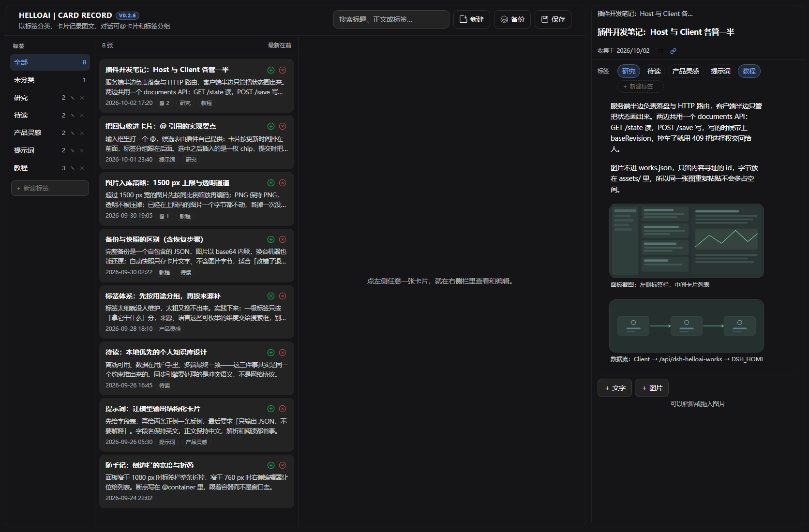Click delete x icon for 待读 tag
Image resolution: width=809 pixels, height=532 pixels.
(82, 115)
